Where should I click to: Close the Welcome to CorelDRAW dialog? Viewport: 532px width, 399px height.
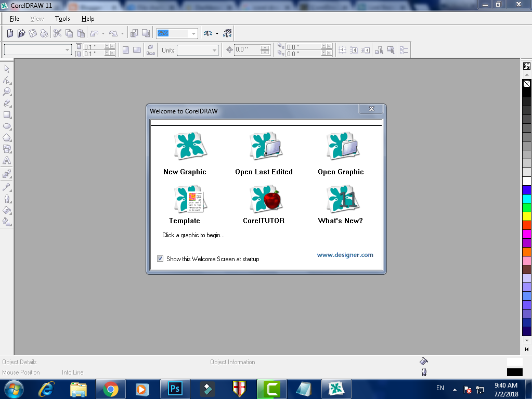371,109
